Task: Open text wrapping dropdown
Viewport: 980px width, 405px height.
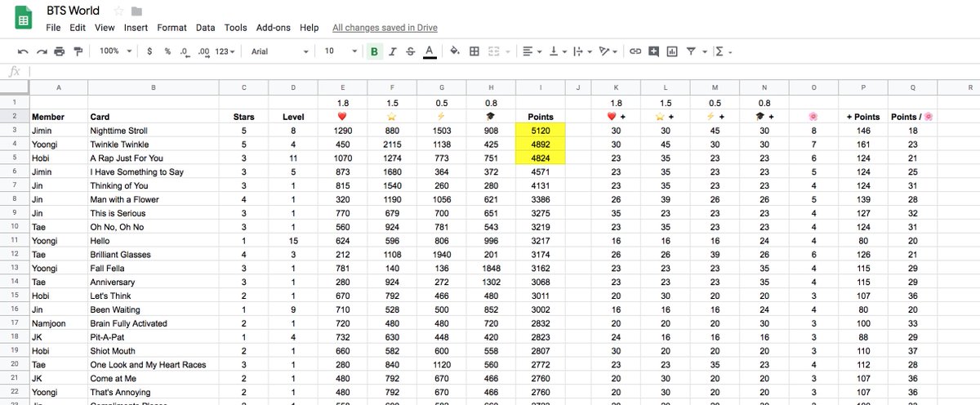Action: click(582, 51)
